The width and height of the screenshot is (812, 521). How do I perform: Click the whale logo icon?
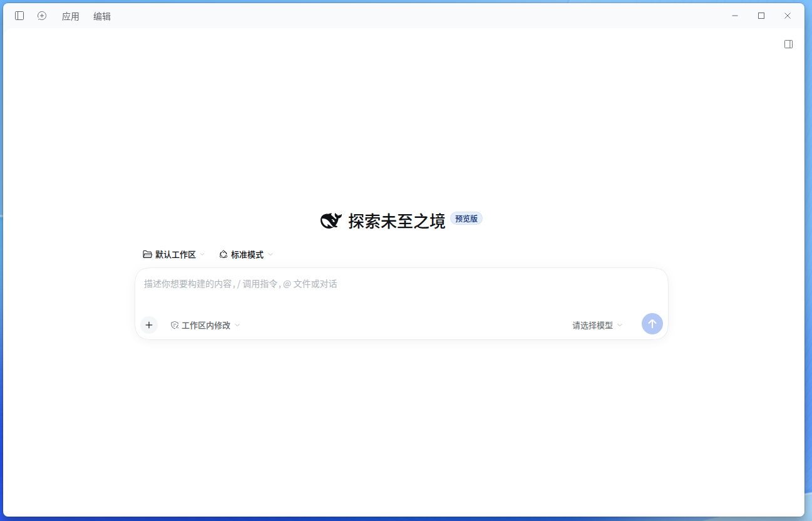[331, 220]
